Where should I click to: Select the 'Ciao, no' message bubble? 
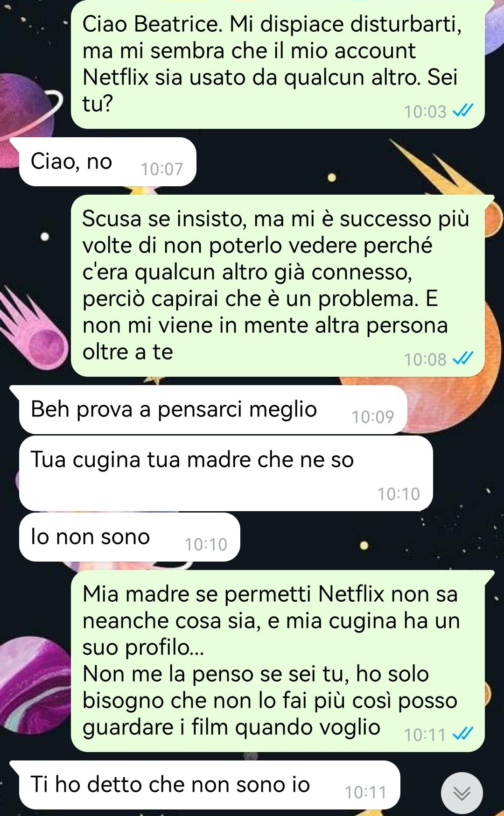tap(107, 162)
